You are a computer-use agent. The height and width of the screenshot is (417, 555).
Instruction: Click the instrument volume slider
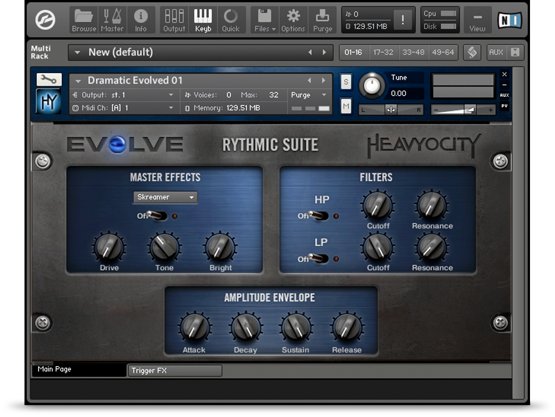click(463, 110)
